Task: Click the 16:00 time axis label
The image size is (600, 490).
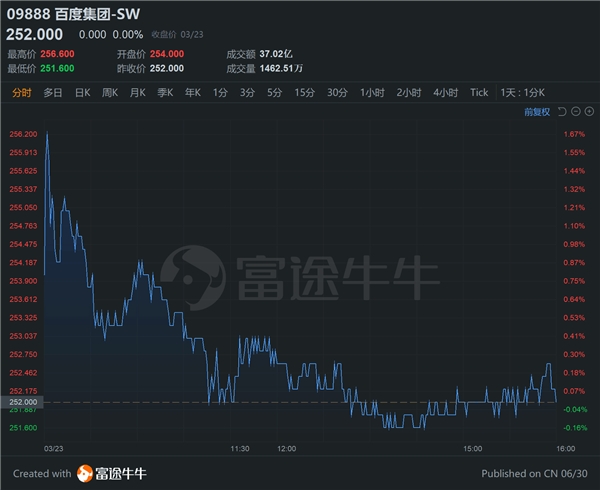Action: pos(566,449)
